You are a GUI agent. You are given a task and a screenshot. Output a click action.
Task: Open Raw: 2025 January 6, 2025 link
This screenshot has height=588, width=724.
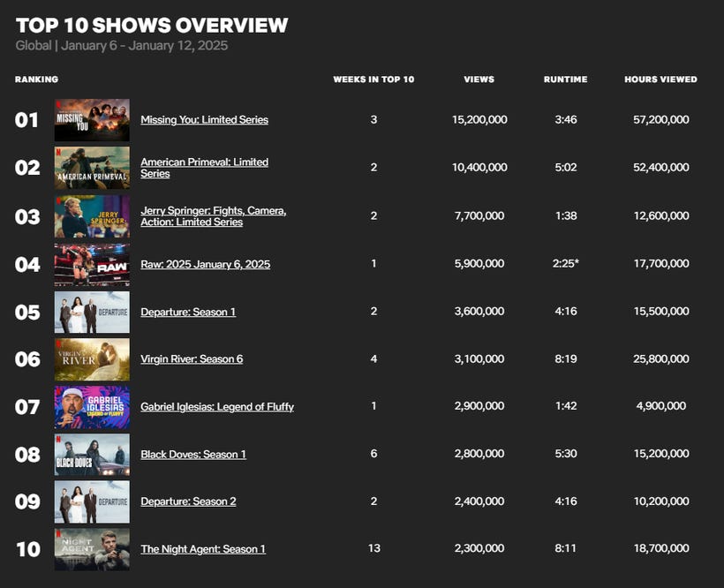pos(205,264)
